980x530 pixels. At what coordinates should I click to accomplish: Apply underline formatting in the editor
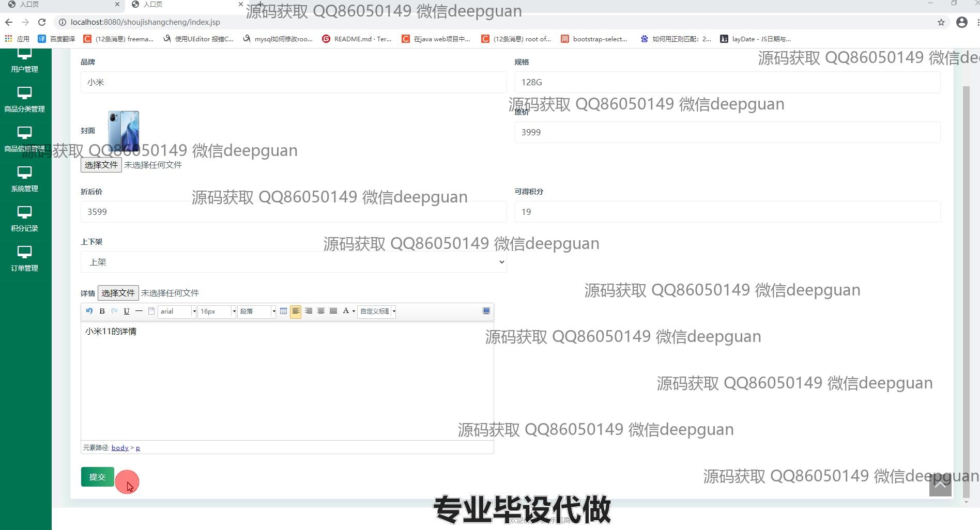tap(127, 311)
